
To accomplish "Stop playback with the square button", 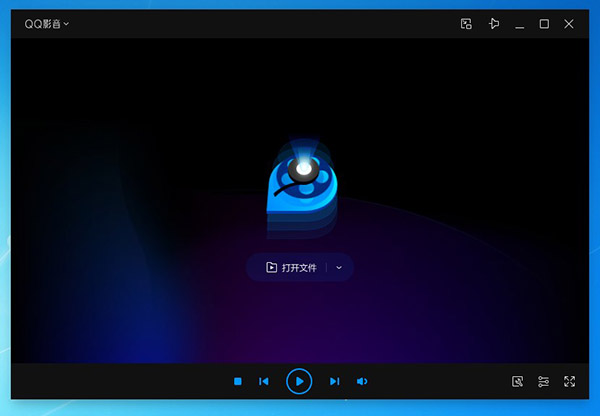I will 238,381.
